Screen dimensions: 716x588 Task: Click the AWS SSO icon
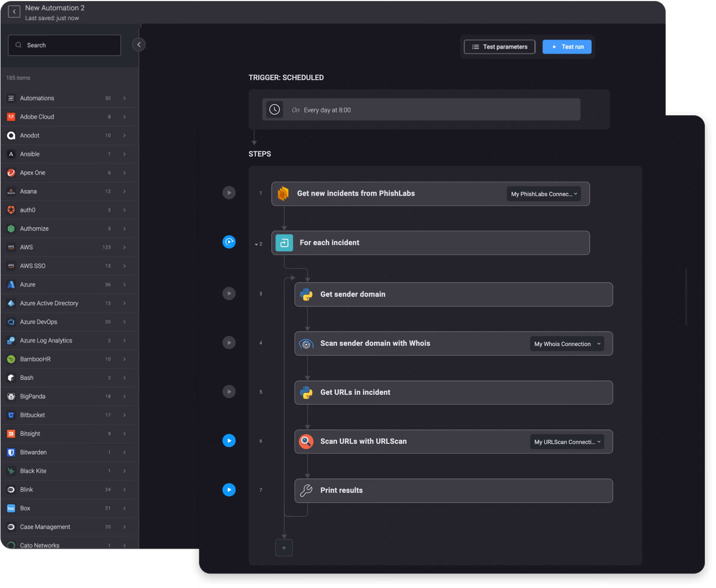pyautogui.click(x=11, y=266)
